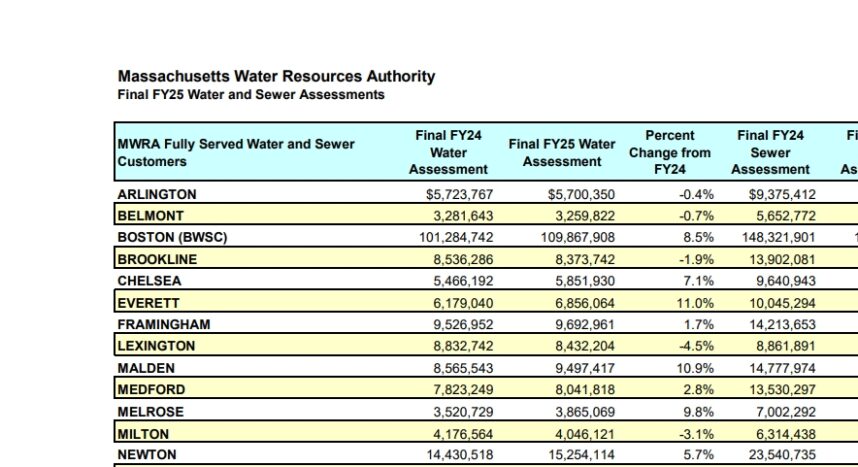
Task: Select the Final FY25 Water Assessment header
Action: pos(562,153)
